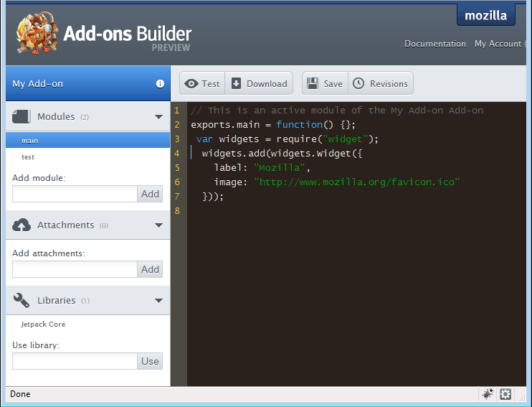Click the Libraries heading text

point(57,300)
